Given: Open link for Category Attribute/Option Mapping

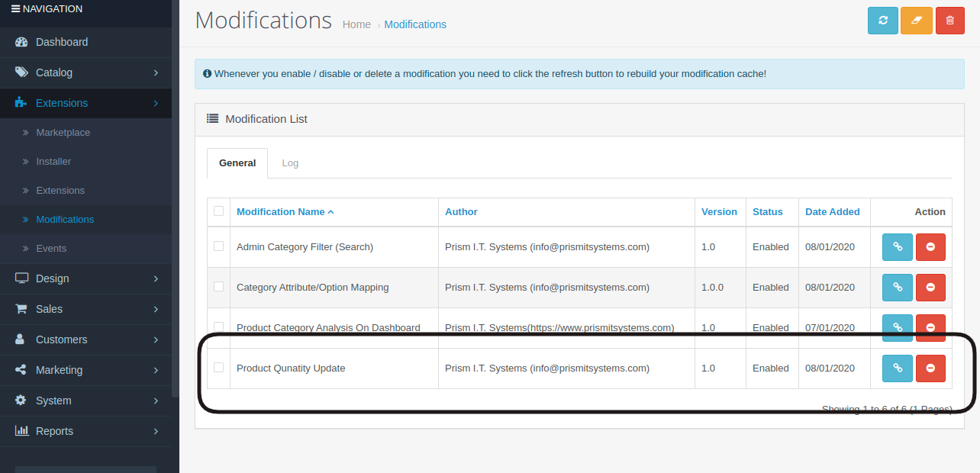Looking at the screenshot, I should click(898, 288).
